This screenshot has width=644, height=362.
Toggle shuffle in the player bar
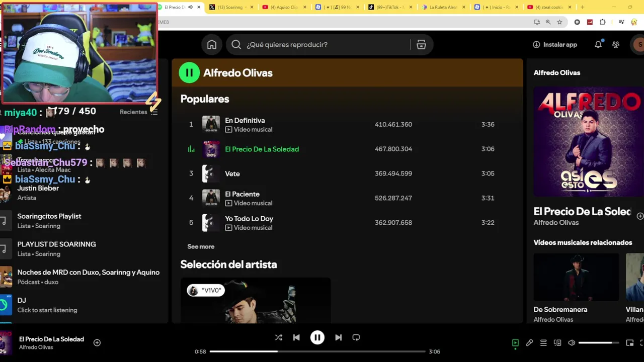click(279, 338)
